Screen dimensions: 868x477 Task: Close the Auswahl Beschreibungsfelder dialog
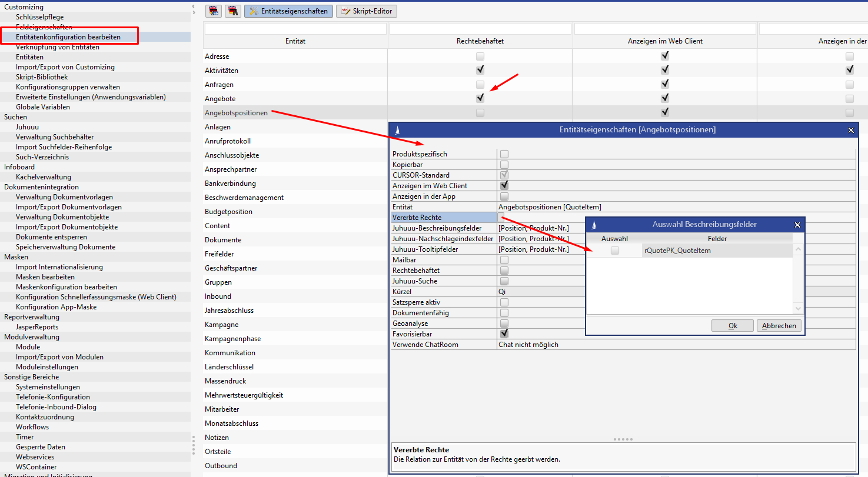click(x=797, y=225)
